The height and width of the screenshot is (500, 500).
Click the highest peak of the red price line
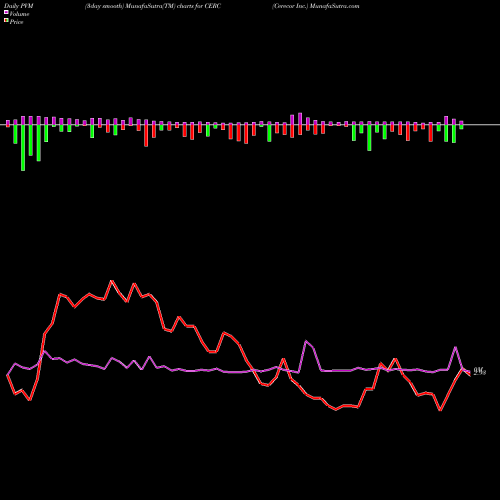[x=112, y=281]
